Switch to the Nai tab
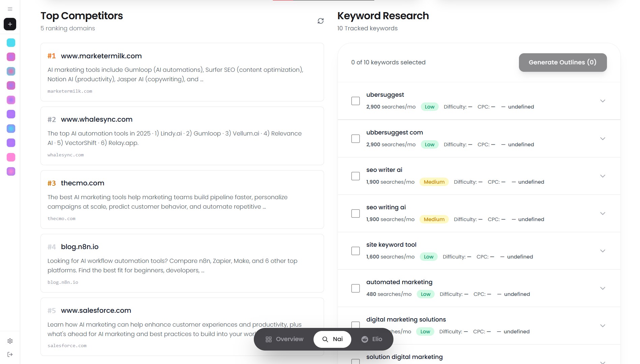The width and height of the screenshot is (640, 364). coord(332,339)
